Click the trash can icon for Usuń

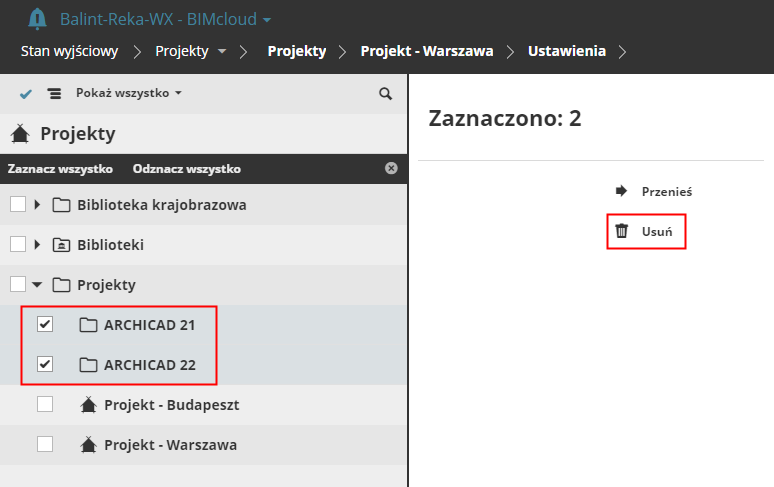[622, 231]
